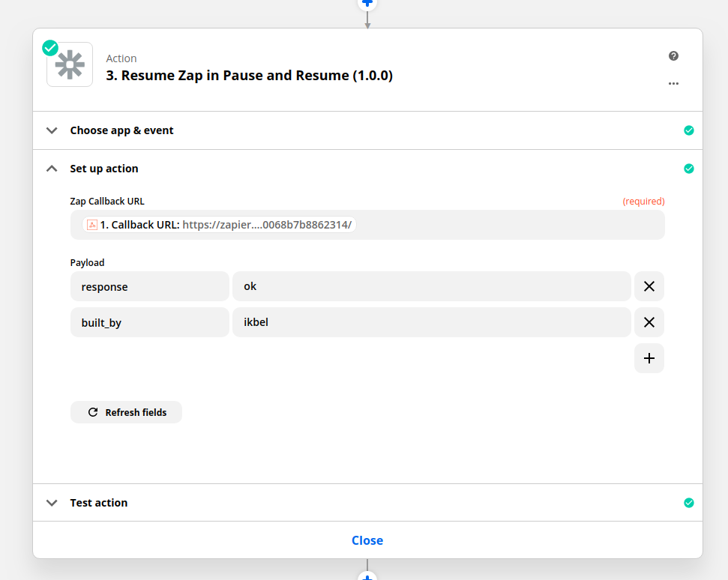
Task: Add a new payload row with plus
Action: (649, 358)
